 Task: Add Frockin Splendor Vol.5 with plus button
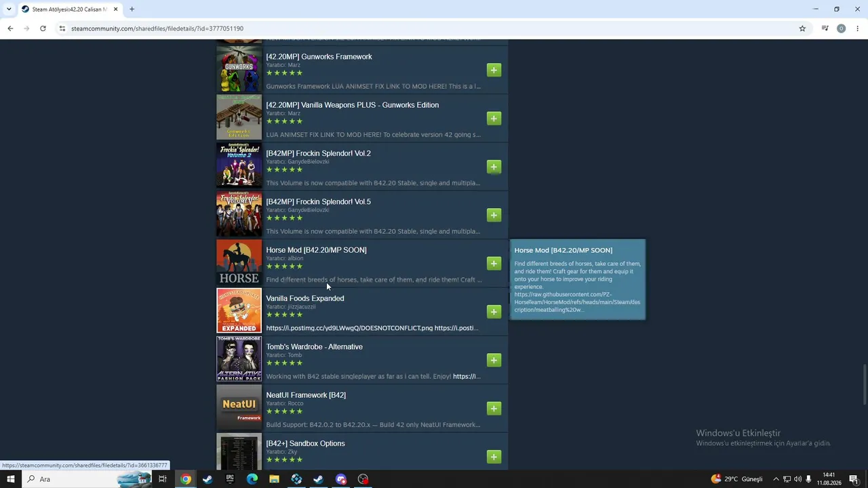(x=494, y=215)
